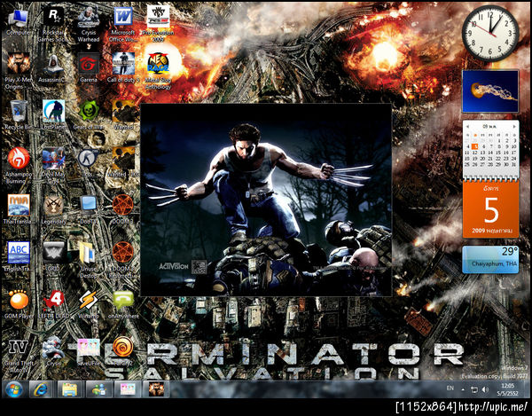Open Windows Explorer from the taskbar
The height and width of the screenshot is (416, 532).
69,389
